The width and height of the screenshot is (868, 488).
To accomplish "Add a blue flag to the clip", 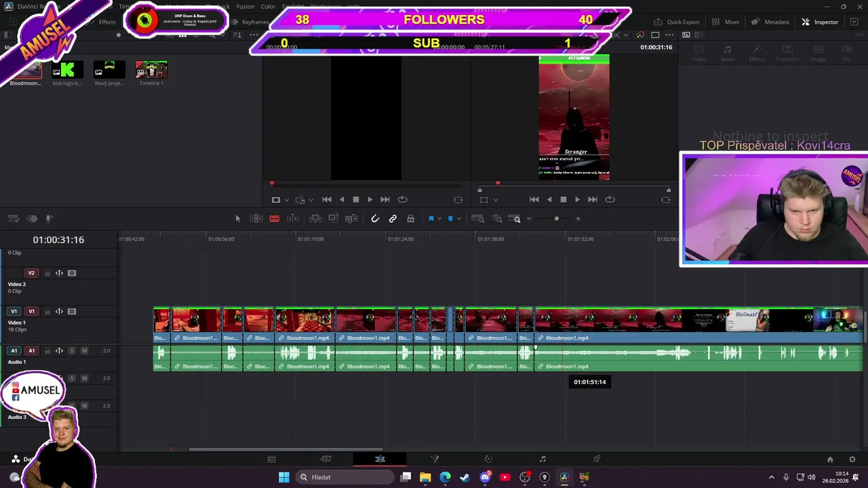I will (431, 218).
